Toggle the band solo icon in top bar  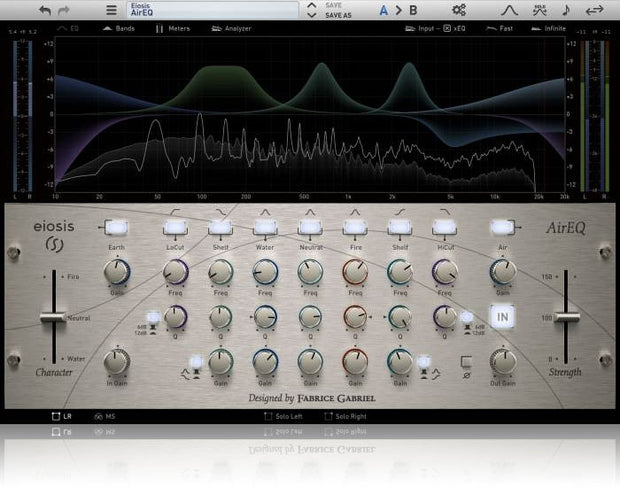[x=540, y=10]
